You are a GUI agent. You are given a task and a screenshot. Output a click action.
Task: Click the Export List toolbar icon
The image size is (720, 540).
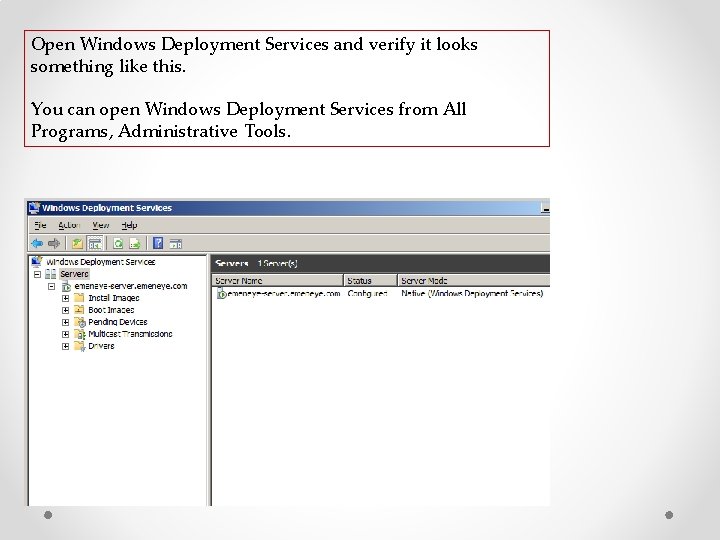(x=135, y=243)
